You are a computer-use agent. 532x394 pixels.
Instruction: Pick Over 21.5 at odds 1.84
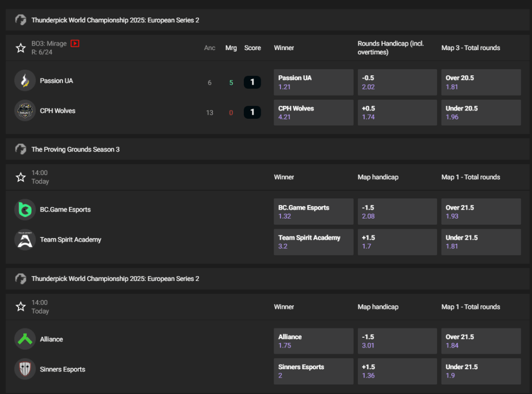[481, 341]
